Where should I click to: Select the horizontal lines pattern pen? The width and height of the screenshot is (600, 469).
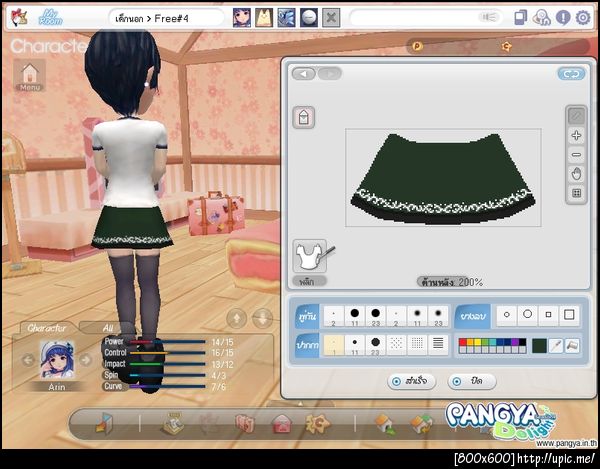click(x=438, y=345)
